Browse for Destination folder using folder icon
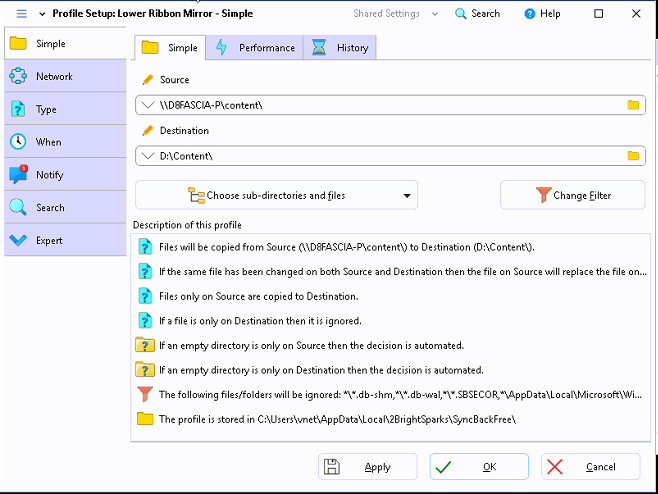658x494 pixels. [x=633, y=156]
